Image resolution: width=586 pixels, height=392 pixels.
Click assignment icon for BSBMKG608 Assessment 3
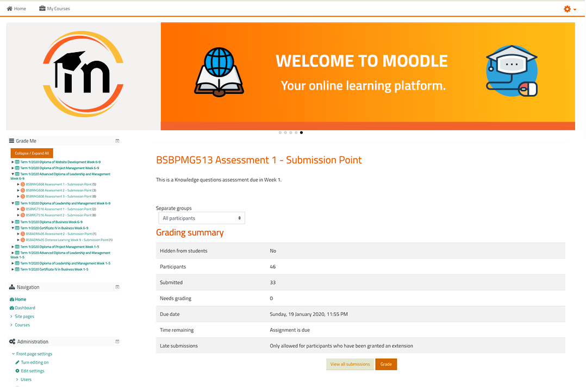pos(23,197)
